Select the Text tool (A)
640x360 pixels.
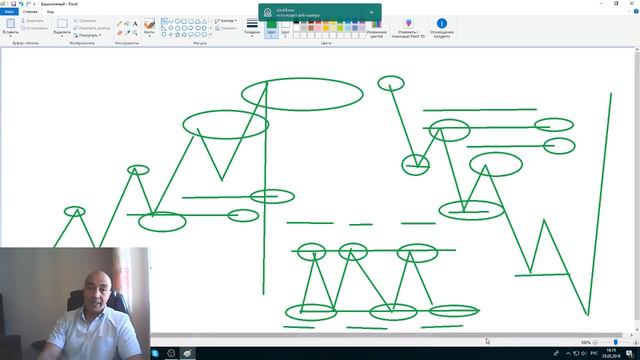pyautogui.click(x=135, y=24)
